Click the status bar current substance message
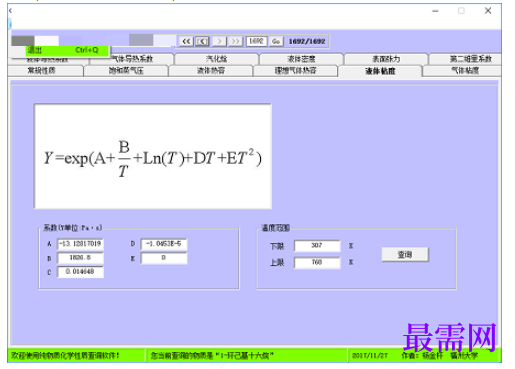Viewport: 515px width, 369px height. click(212, 356)
